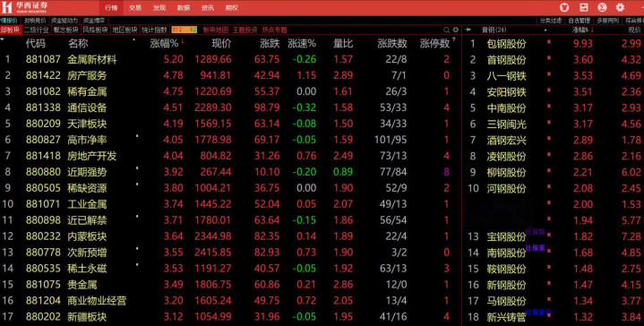Switch to 地区板块 sector category
Screen dimensions: 644x326
tap(125, 30)
